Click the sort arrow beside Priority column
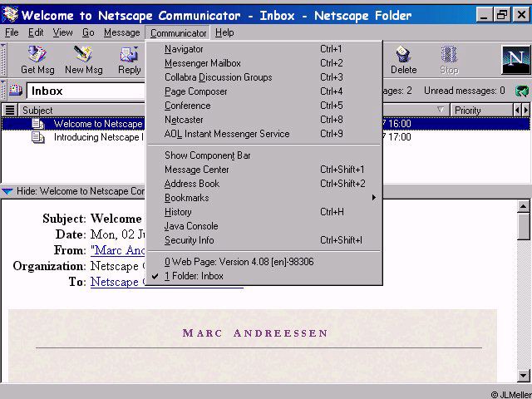Image resolution: width=532 pixels, height=399 pixels. point(441,110)
